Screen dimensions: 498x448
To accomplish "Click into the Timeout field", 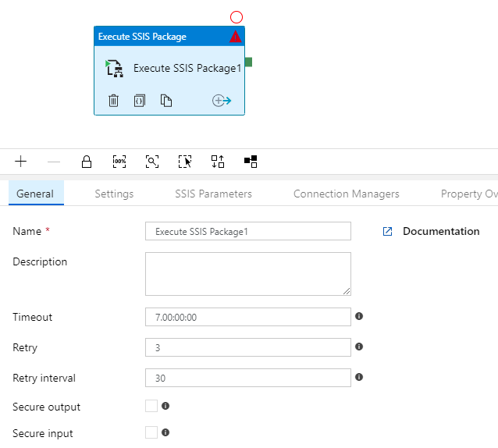I will click(x=248, y=317).
